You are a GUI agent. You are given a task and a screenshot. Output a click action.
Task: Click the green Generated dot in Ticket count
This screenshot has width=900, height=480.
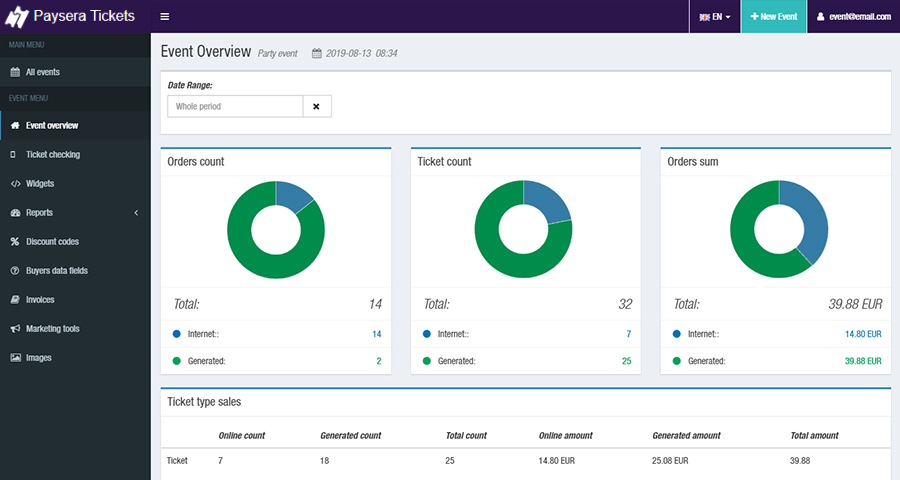[x=427, y=361]
